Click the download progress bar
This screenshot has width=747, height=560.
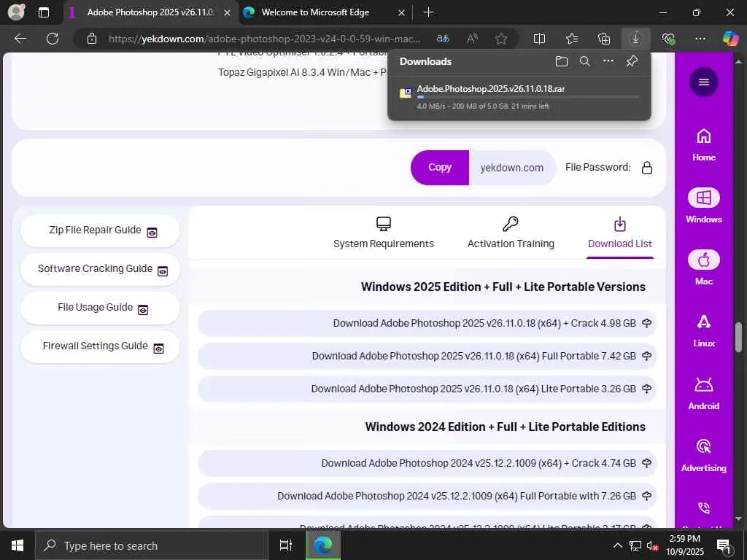(x=528, y=97)
